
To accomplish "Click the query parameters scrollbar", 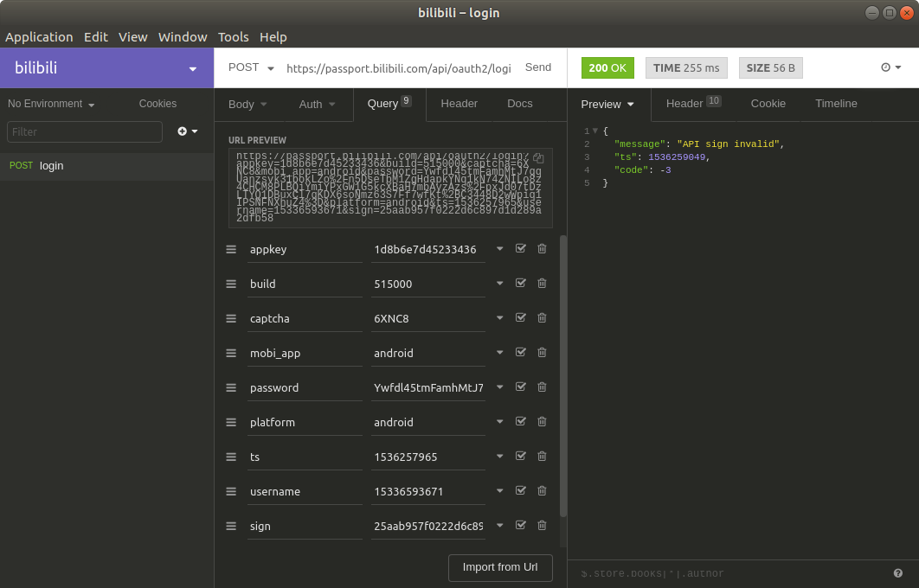I will (563, 376).
